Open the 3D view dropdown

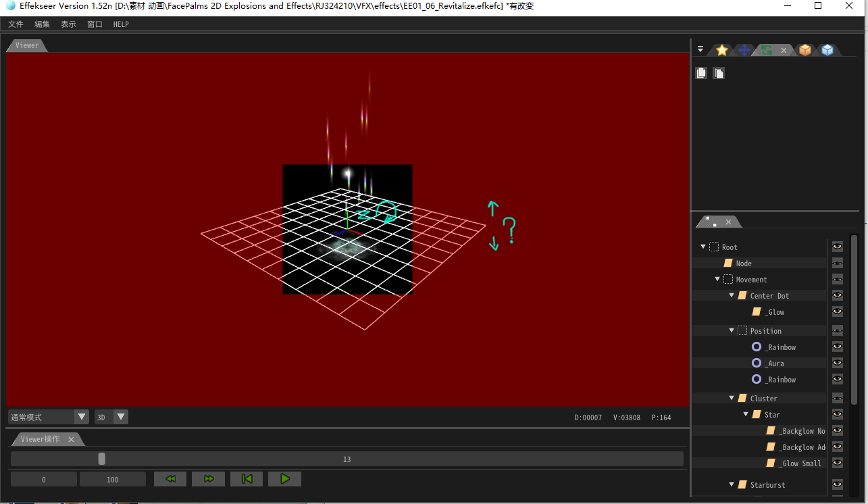point(111,417)
